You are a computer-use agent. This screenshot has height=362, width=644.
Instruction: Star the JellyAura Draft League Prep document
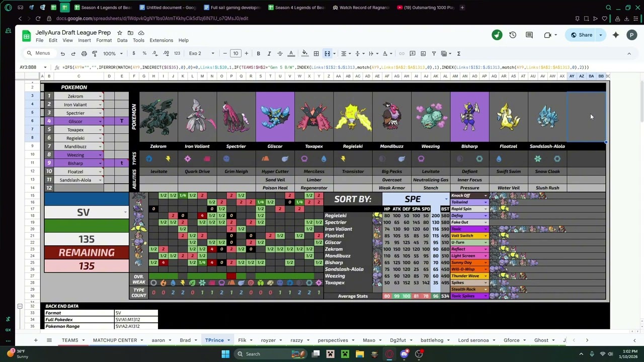[120, 33]
